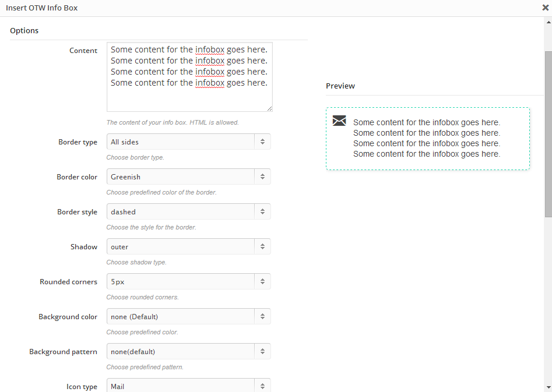The image size is (552, 392).
Task: Close the Insert OTW Info Box dialog
Action: coord(546,8)
